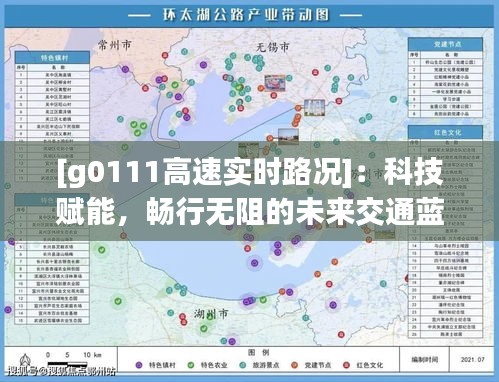The width and height of the screenshot is (499, 382).
Task: Click the 环太湖公路产业带动图 map title
Action: (246, 15)
